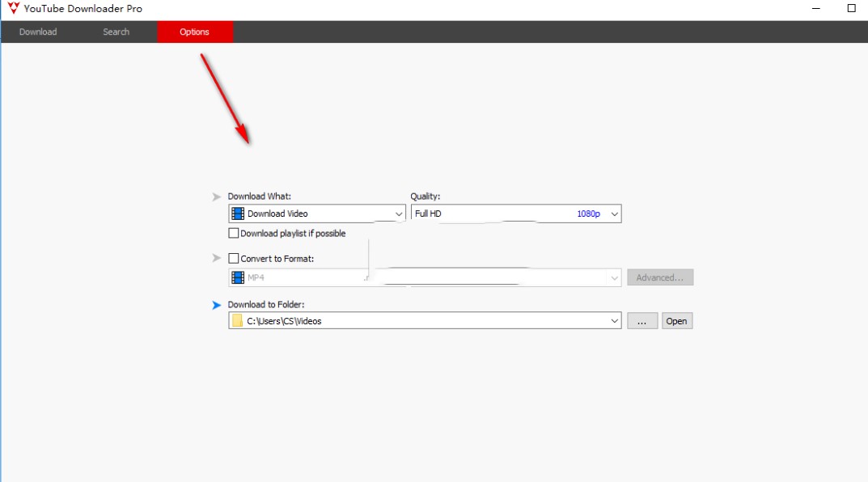Expand the Quality dropdown
This screenshot has height=482, width=868.
pos(614,213)
